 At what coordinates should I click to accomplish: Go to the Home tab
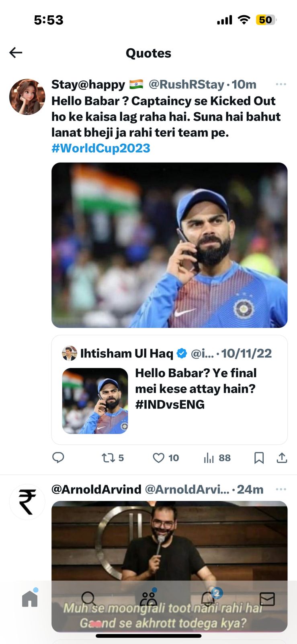click(x=30, y=599)
